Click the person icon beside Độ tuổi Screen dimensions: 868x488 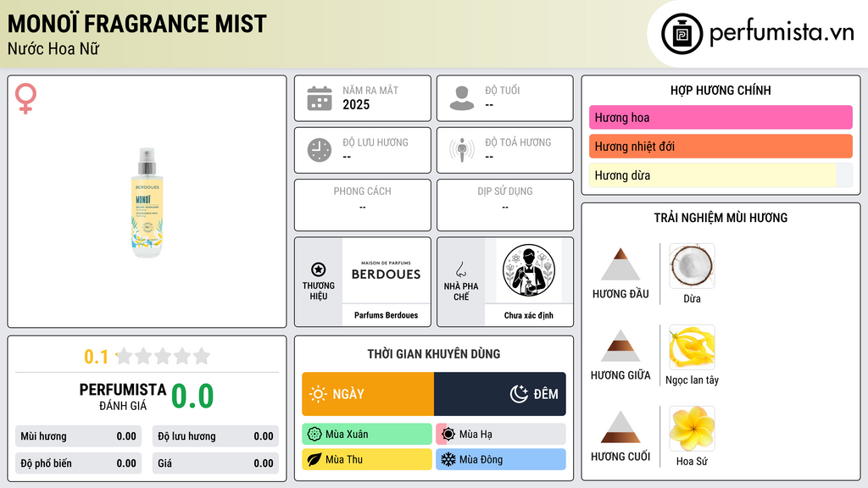[x=462, y=98]
